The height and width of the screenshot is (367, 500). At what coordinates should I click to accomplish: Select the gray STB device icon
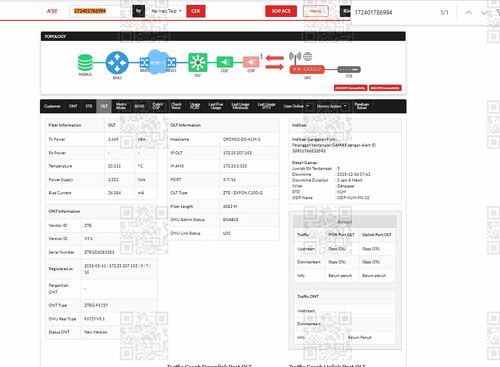pyautogui.click(x=349, y=69)
